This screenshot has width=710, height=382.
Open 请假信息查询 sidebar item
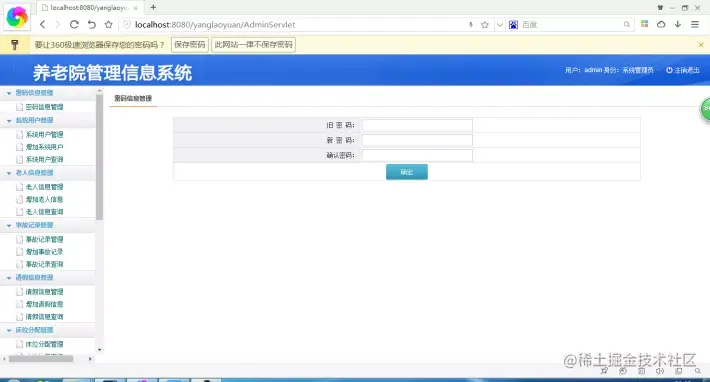coord(44,317)
